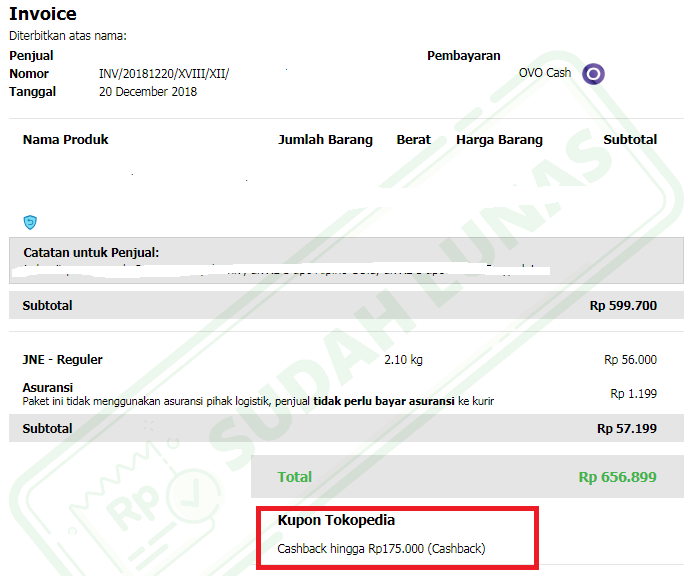Screen dimensions: 694x576
Task: Click the Berat column header
Action: 413,140
